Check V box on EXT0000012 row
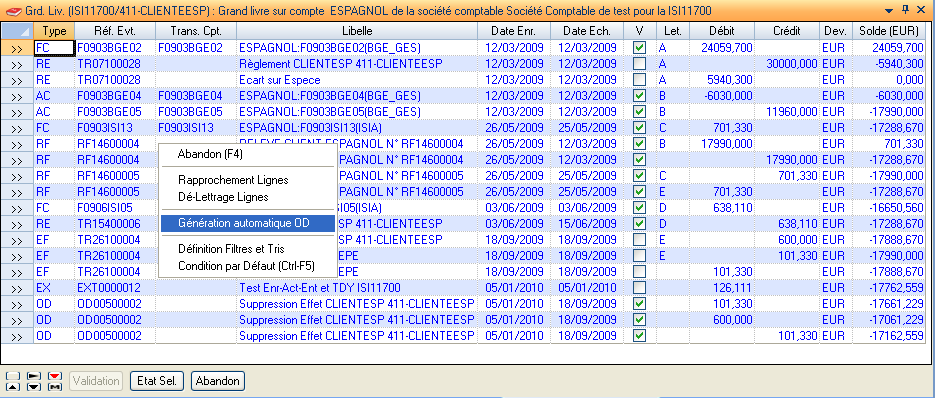The height and width of the screenshot is (398, 935). [x=640, y=288]
